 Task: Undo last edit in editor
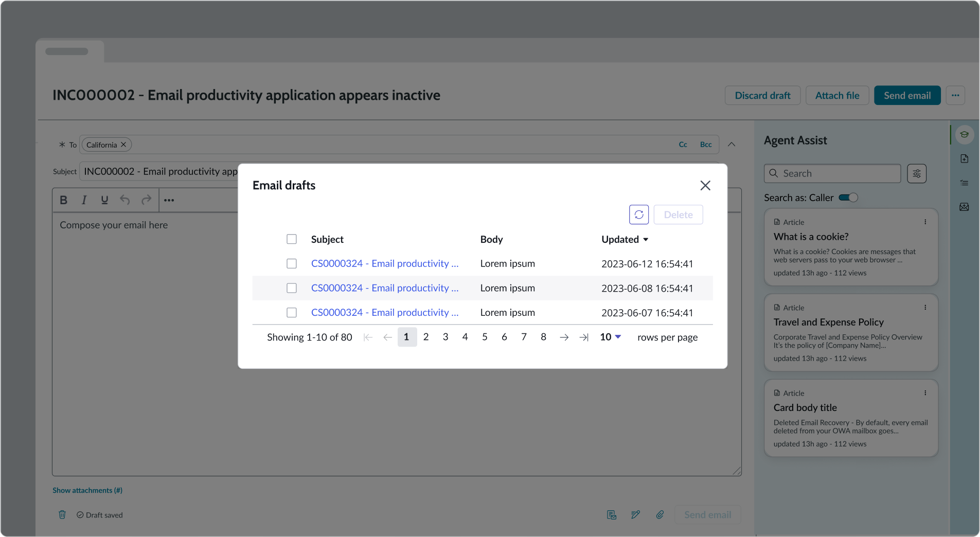click(125, 200)
